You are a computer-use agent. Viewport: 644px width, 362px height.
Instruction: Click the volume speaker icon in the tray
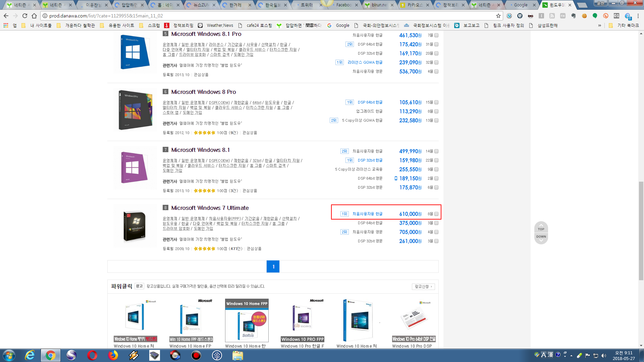[604, 355]
